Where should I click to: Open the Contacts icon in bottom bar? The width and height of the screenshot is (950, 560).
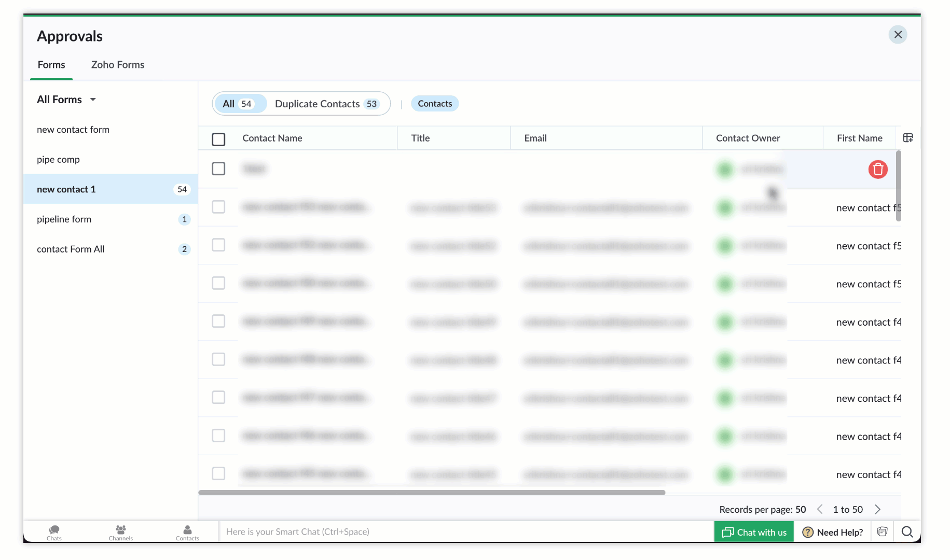187,531
